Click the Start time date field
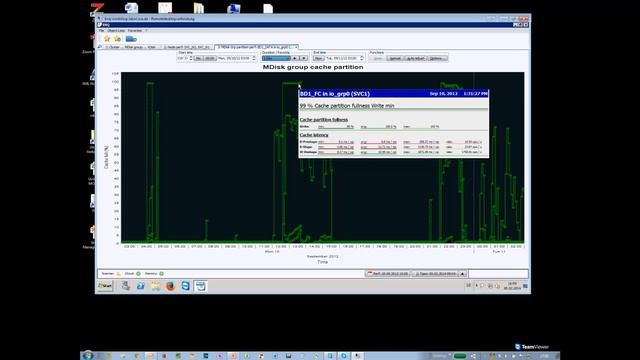 (x=234, y=58)
